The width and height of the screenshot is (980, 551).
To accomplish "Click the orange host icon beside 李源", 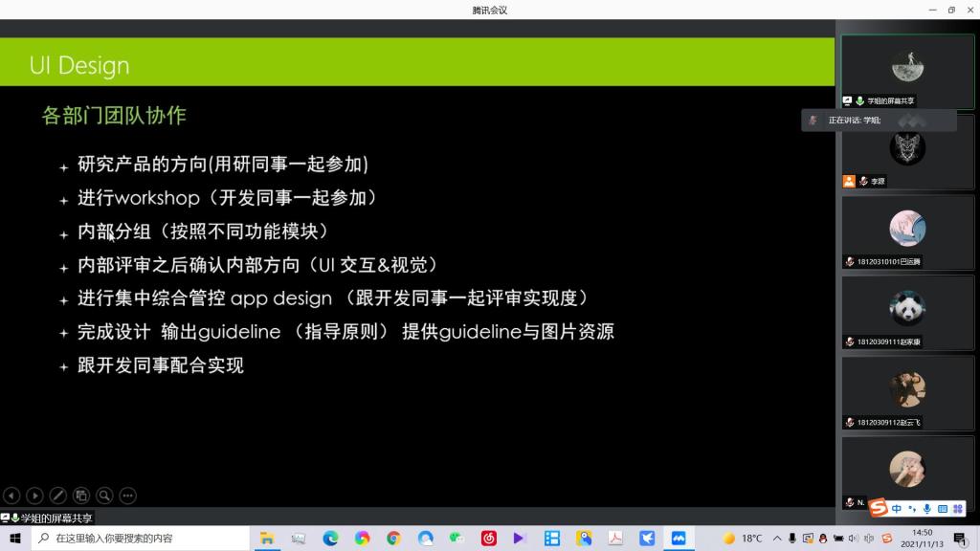I will tap(849, 181).
